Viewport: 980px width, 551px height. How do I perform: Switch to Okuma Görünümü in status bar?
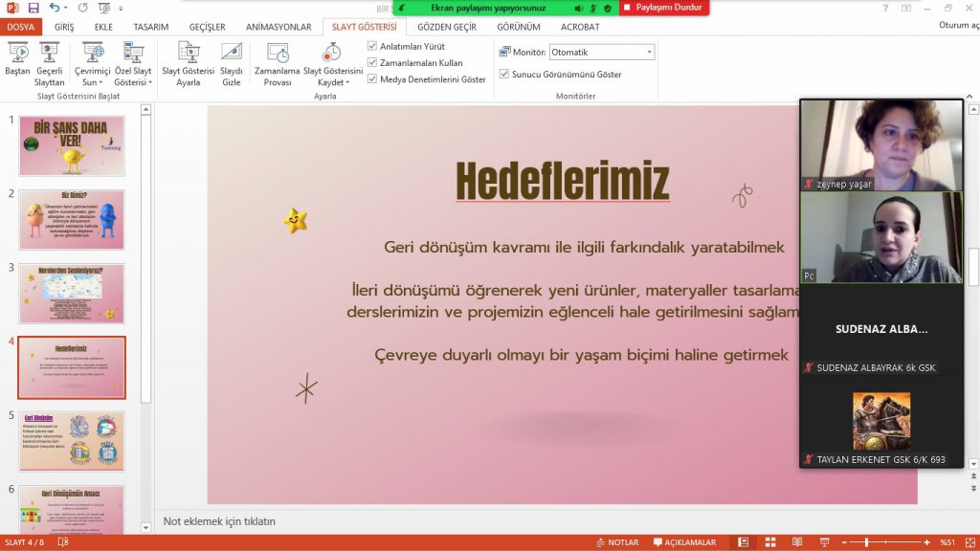(x=798, y=540)
